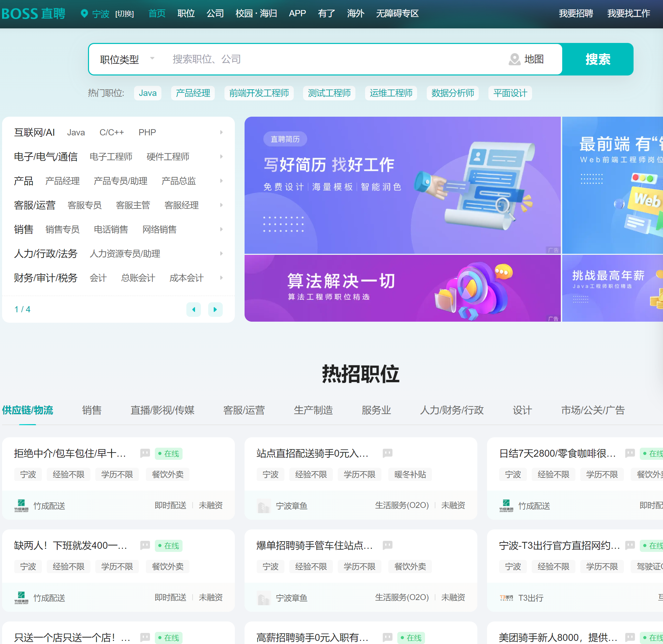Click chat icon on 拒绝中介/包车包住 job card

tap(145, 453)
